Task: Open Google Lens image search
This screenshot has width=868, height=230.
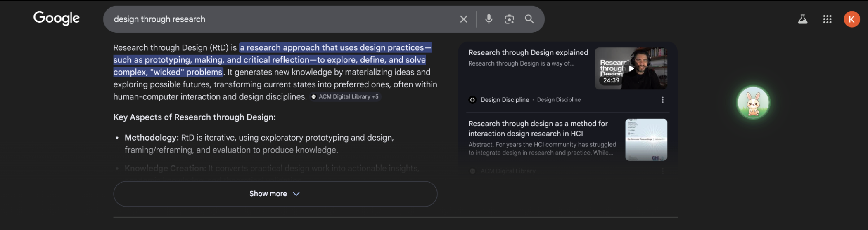Action: pos(509,19)
